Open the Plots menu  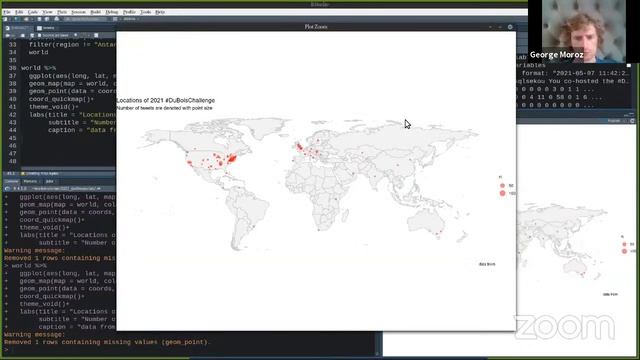pos(62,12)
